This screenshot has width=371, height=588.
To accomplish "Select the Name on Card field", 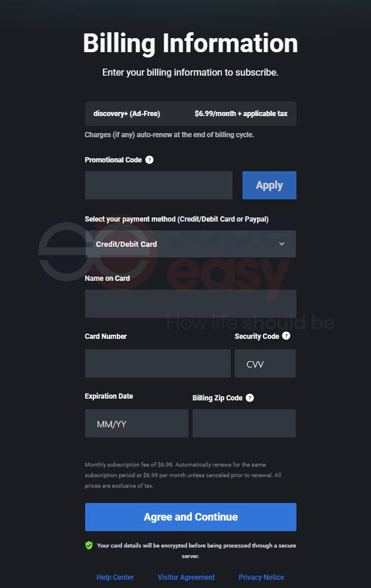I will click(190, 303).
